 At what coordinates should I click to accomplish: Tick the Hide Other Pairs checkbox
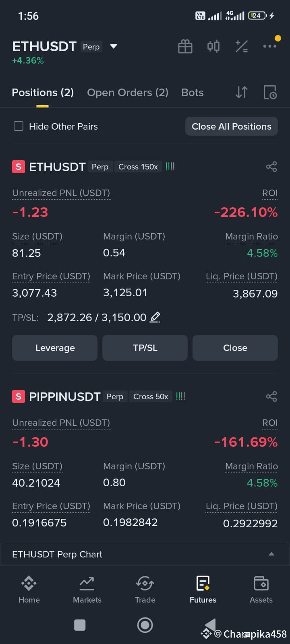19,126
